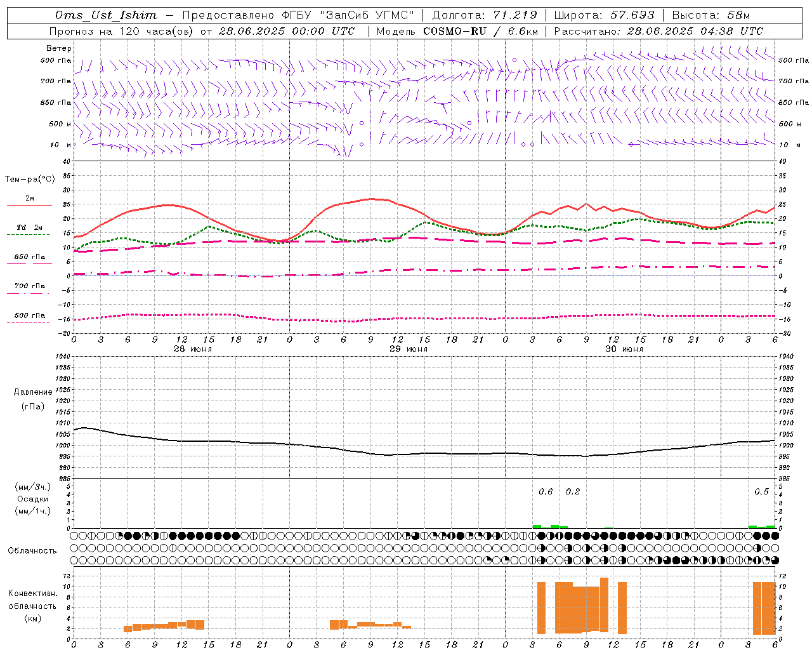This screenshot has height=650, width=812.
Task: Click the Давление pressure panel label
Action: 32,392
